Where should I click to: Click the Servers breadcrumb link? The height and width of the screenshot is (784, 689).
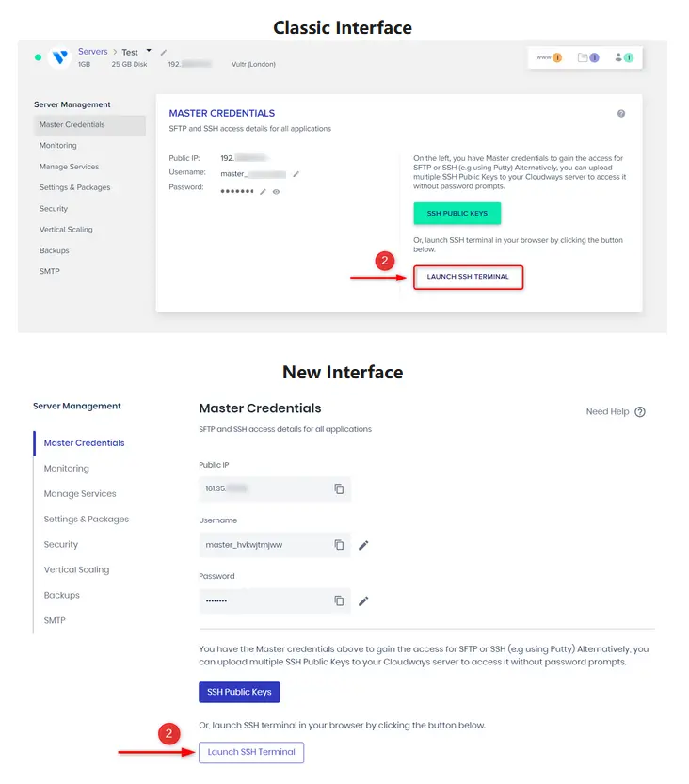pos(93,52)
